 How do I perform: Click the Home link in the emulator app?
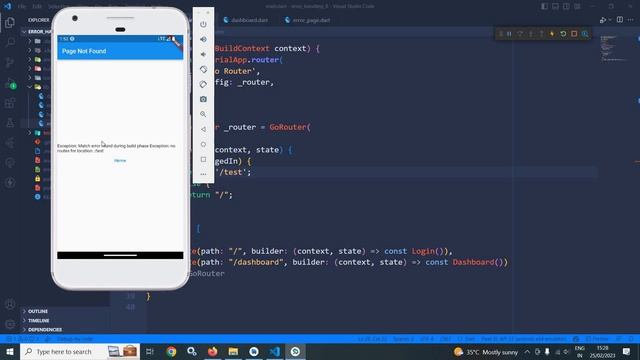pos(120,160)
